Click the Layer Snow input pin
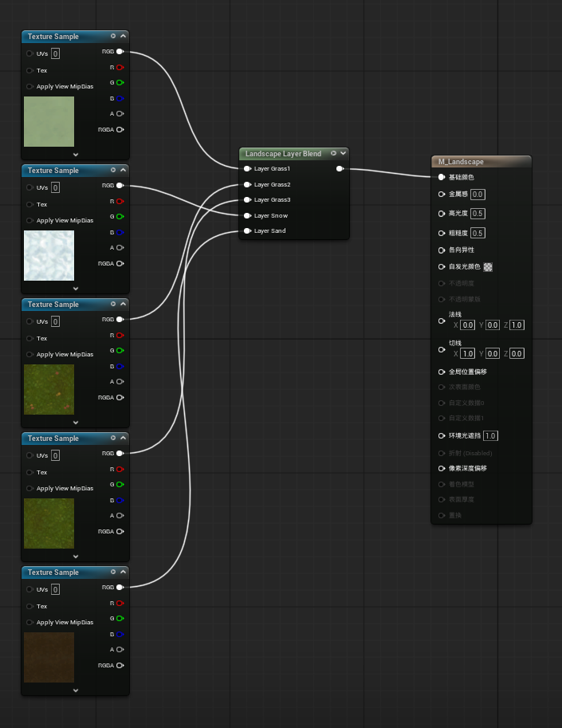Screen dimensions: 562x728 click(x=247, y=215)
